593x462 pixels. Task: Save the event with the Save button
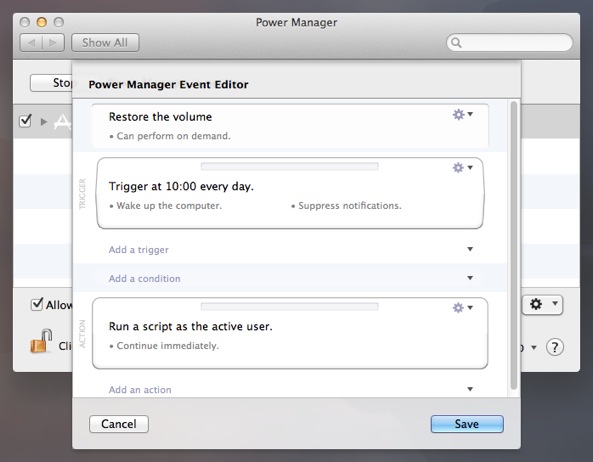pyautogui.click(x=467, y=424)
